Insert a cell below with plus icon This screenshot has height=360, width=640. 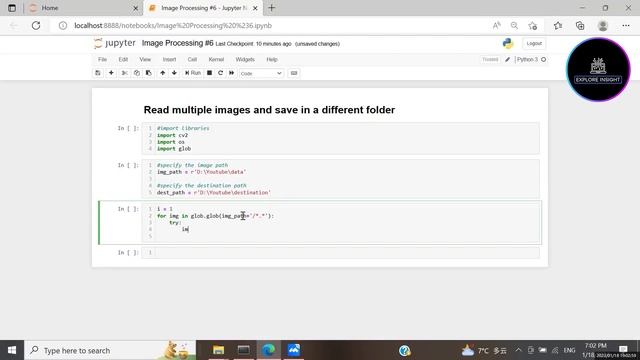(x=111, y=73)
